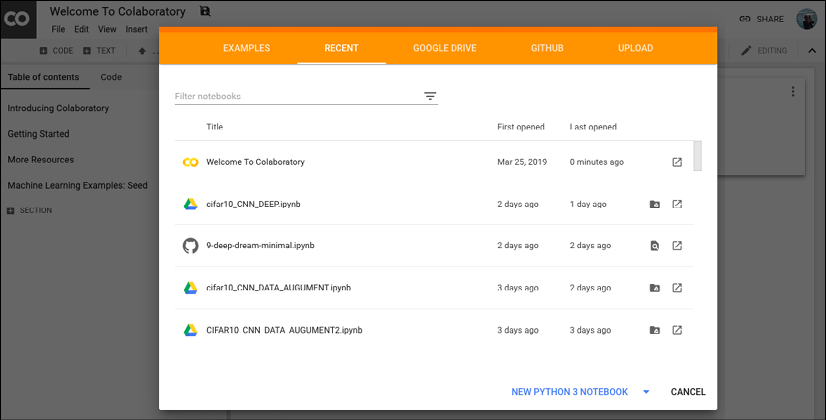Switch to the Examples tab
This screenshot has width=826, height=420.
click(247, 48)
